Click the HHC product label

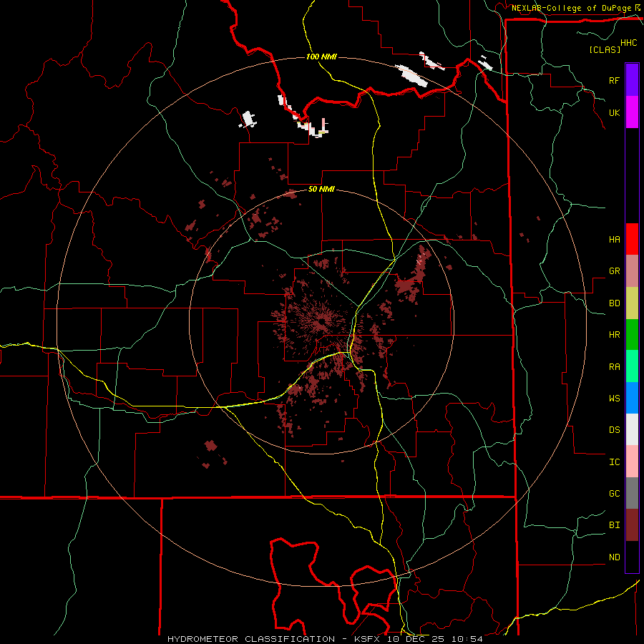coord(628,43)
